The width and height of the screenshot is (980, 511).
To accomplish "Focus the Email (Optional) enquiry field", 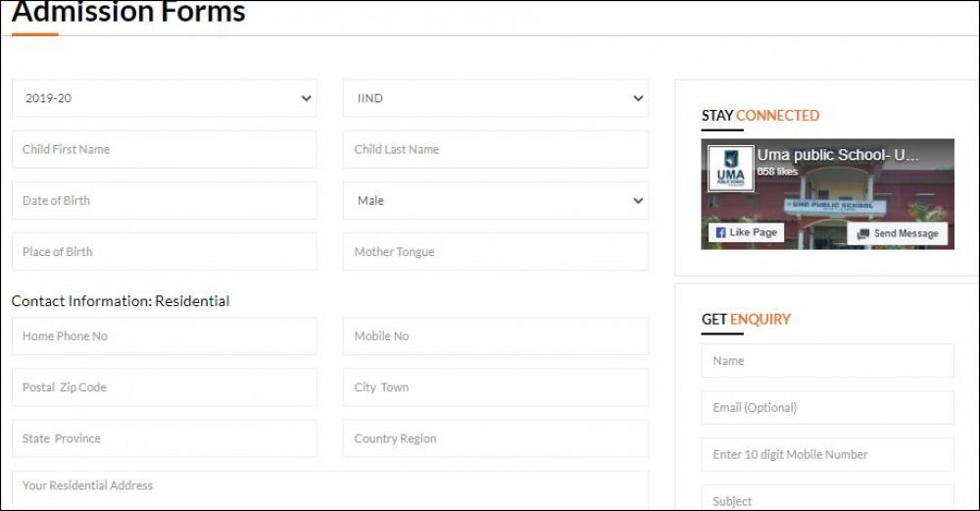I will 827,407.
